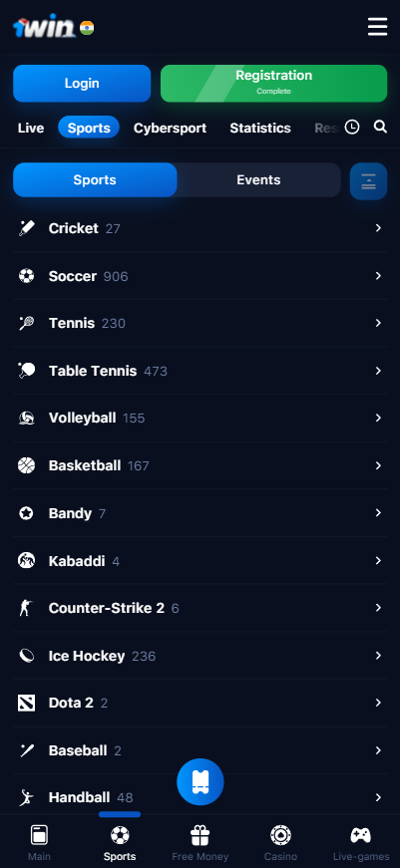Select the Kabaddi sport row
400x868 pixels.
(200, 561)
